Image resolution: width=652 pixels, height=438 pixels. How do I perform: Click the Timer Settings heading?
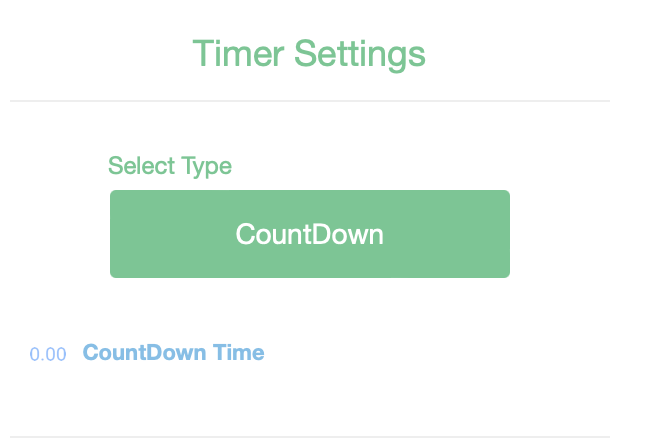tap(309, 53)
